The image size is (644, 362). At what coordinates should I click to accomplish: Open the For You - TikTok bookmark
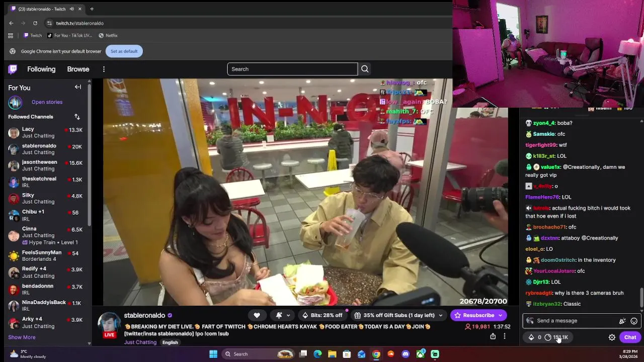point(69,36)
